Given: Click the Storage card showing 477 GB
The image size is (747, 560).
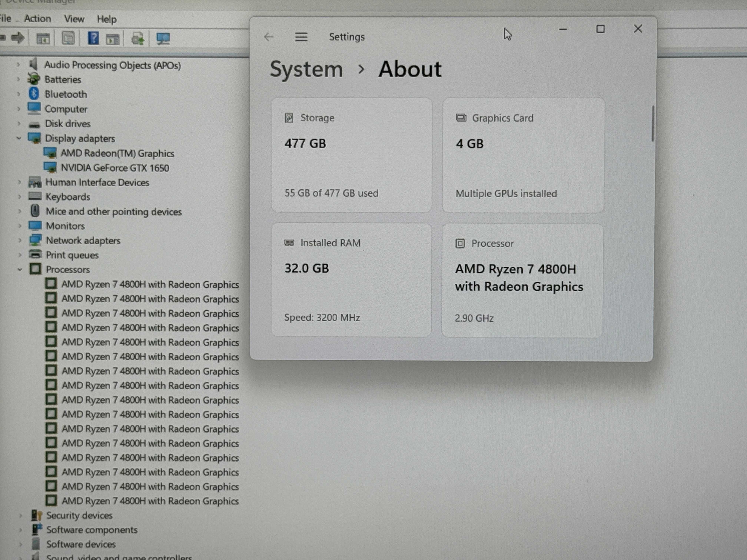Looking at the screenshot, I should [x=352, y=155].
